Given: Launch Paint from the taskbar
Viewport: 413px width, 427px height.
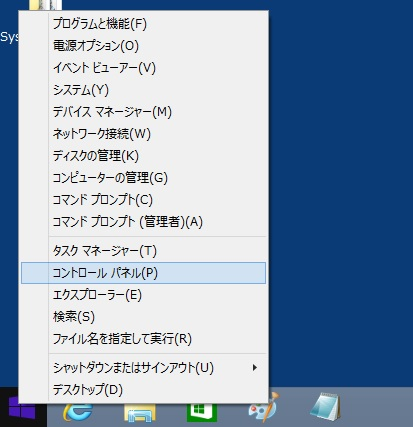Looking at the screenshot, I should [264, 407].
